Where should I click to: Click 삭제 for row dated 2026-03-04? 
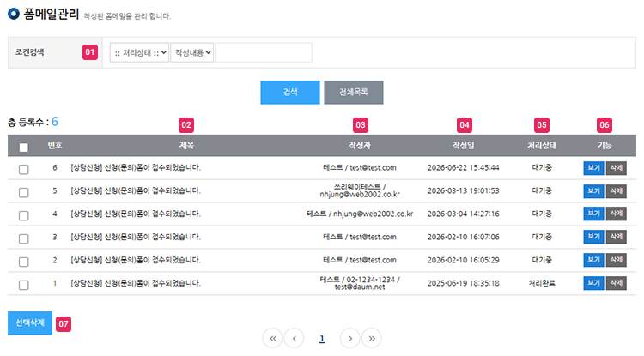(616, 214)
